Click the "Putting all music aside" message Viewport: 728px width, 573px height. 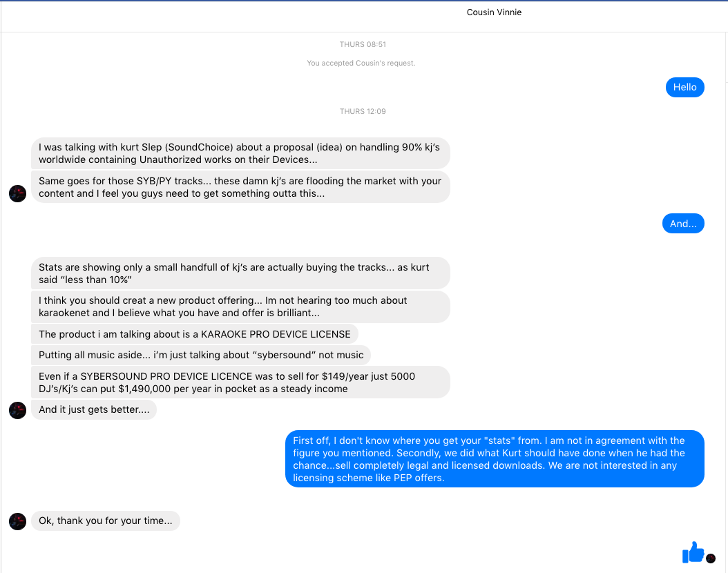coord(201,355)
